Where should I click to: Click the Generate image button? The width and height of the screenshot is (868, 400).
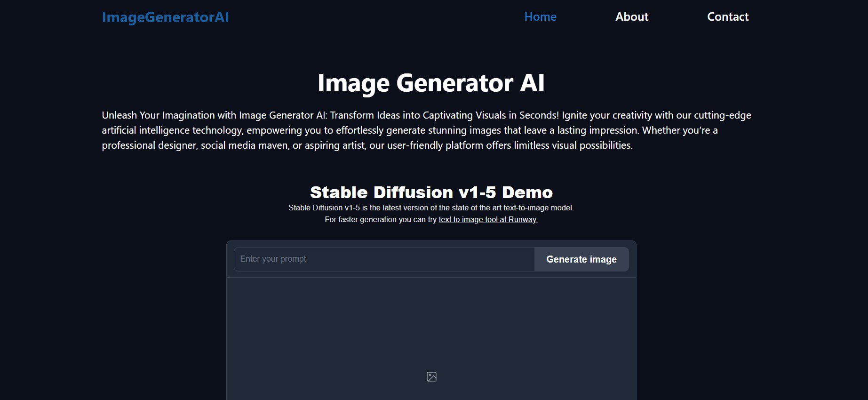[x=581, y=259]
